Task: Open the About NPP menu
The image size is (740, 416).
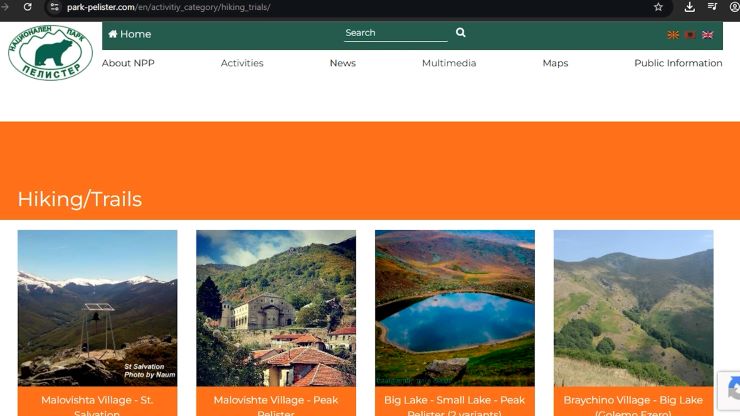Action: pyautogui.click(x=128, y=63)
